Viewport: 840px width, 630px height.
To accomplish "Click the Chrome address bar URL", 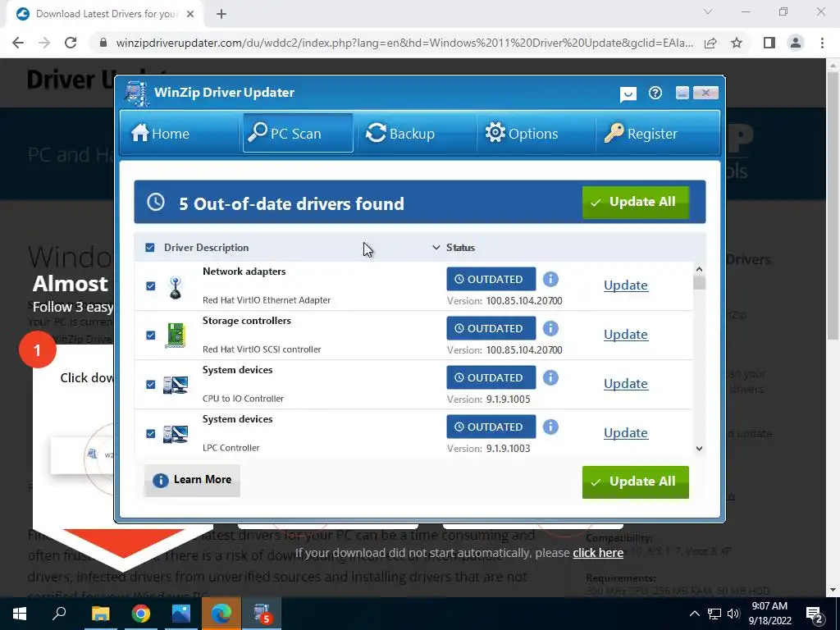I will tap(404, 43).
